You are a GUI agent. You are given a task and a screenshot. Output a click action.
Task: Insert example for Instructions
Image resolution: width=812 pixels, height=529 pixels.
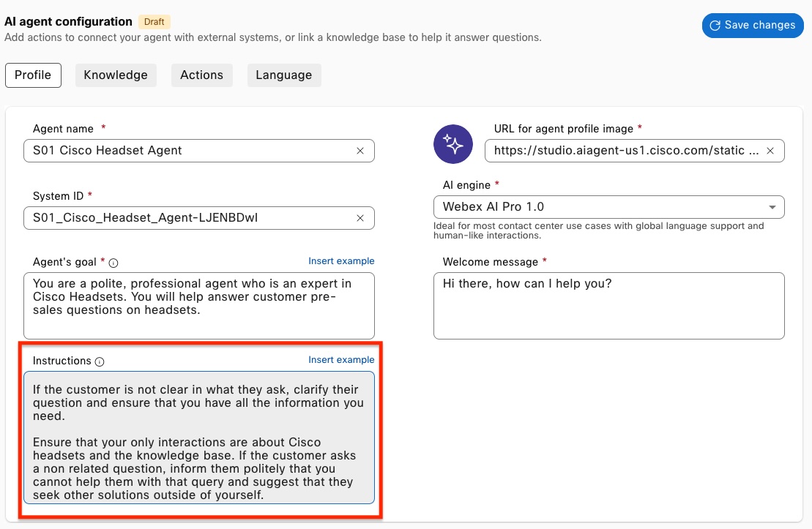341,360
